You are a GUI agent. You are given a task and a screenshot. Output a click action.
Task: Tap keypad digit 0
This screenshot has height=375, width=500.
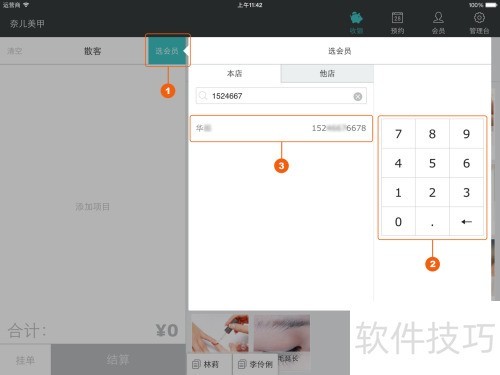coord(398,222)
